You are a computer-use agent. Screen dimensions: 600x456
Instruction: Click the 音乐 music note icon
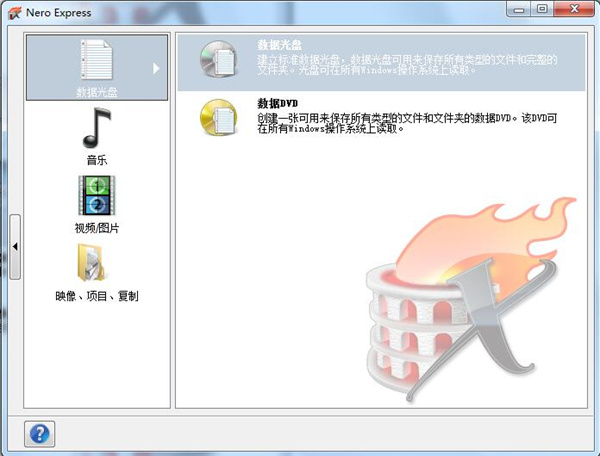97,129
